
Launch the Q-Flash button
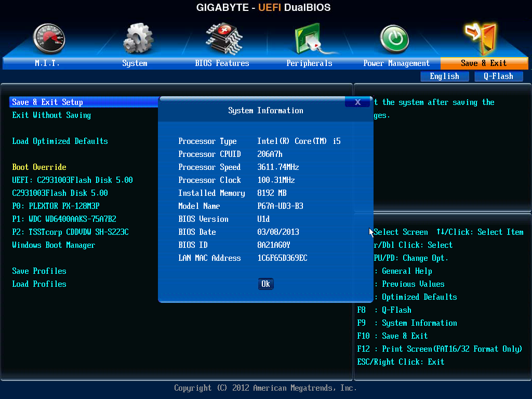(x=498, y=76)
